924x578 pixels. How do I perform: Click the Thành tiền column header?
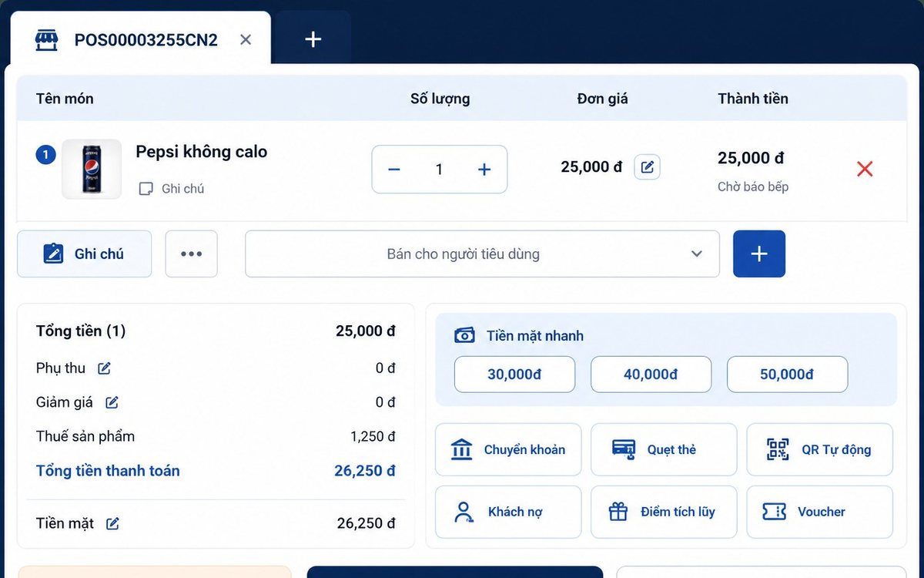point(753,99)
